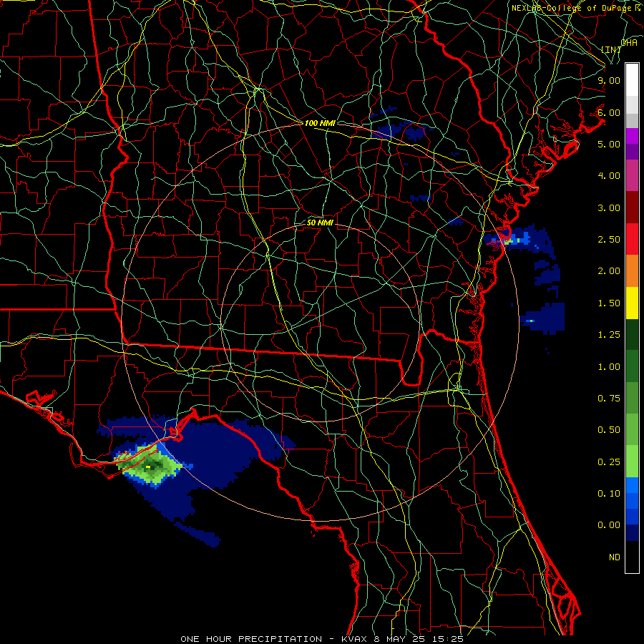This screenshot has width=644, height=644.
Task: Click the 9.00 legend value
Action: pyautogui.click(x=609, y=80)
